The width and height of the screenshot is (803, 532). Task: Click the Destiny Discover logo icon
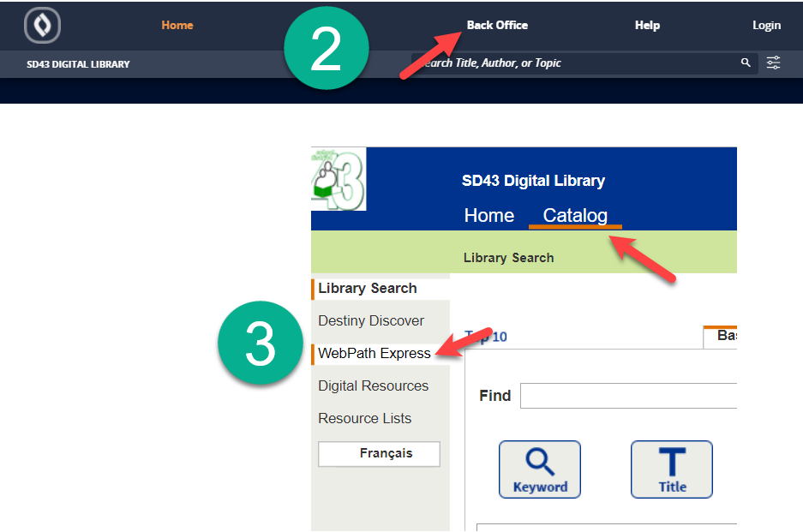coord(42,25)
